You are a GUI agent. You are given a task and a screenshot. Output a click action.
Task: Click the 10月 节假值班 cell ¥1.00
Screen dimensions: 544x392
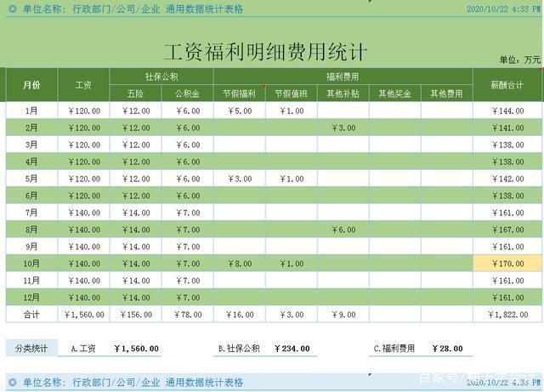pos(292,264)
